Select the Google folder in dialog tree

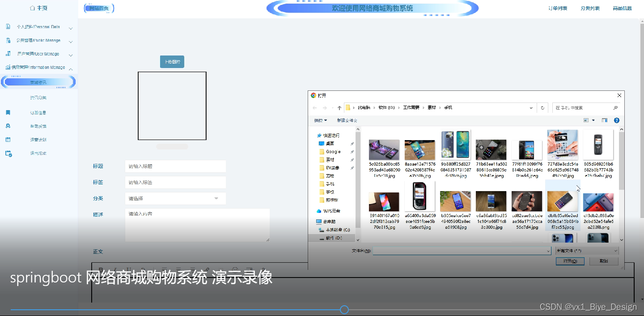[330, 152]
